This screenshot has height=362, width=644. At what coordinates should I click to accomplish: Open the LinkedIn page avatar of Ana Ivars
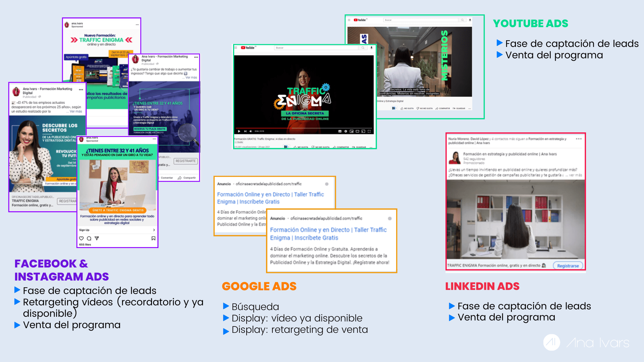click(x=455, y=157)
